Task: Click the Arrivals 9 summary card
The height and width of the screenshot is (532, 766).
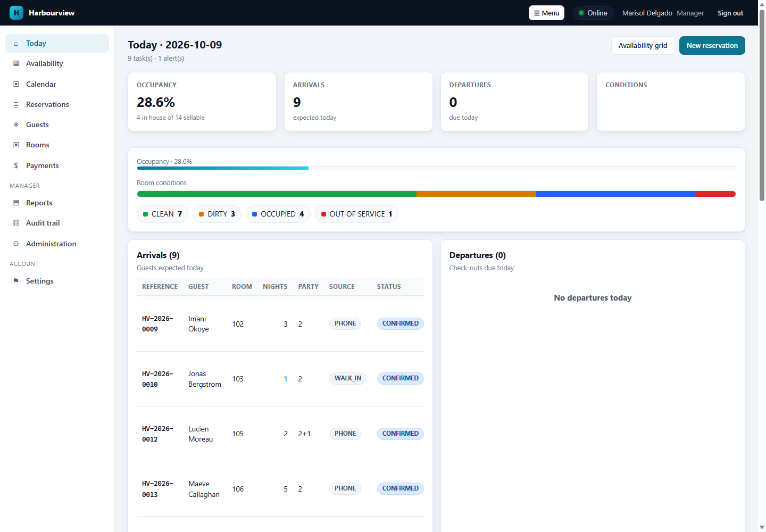Action: click(359, 102)
